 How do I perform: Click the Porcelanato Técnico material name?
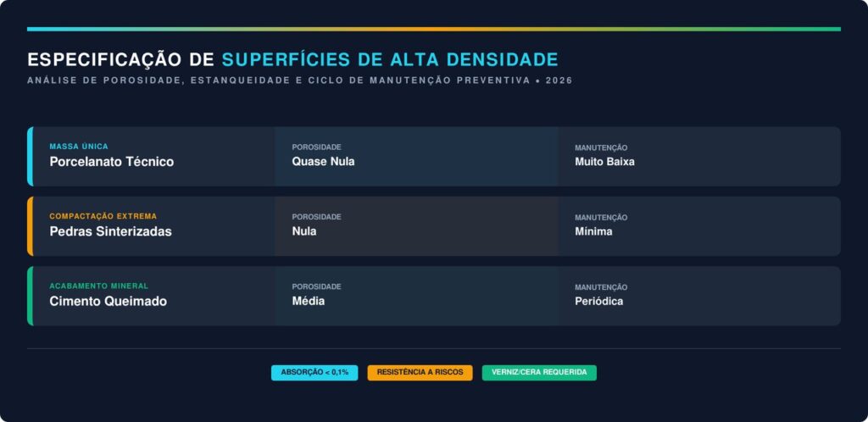tap(111, 162)
